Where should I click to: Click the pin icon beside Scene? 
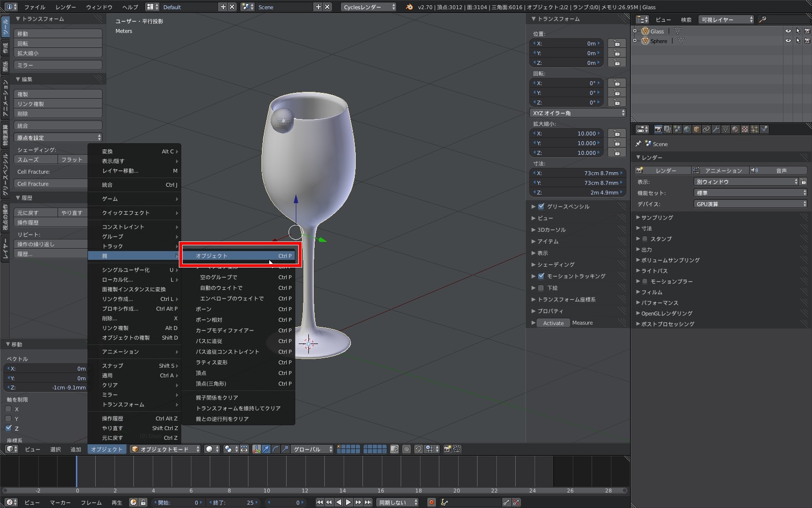[x=638, y=144]
